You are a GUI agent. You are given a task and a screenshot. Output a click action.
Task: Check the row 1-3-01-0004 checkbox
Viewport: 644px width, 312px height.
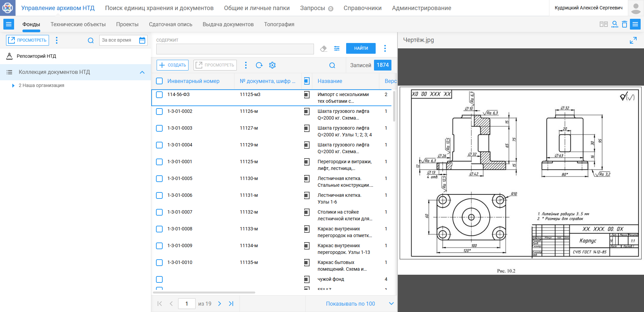(159, 145)
